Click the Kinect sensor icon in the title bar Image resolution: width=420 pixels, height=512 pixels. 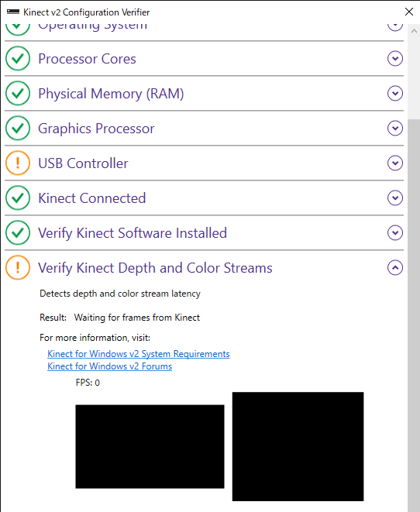tap(13, 12)
